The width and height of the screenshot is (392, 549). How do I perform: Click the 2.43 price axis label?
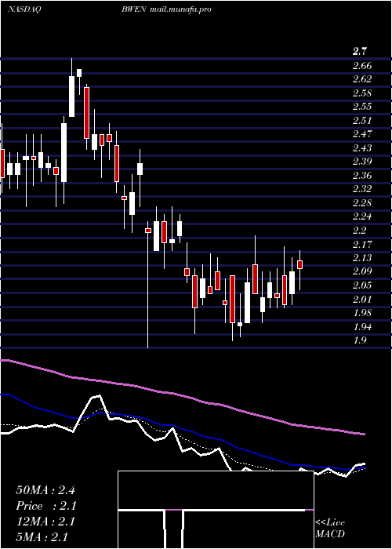pos(362,147)
